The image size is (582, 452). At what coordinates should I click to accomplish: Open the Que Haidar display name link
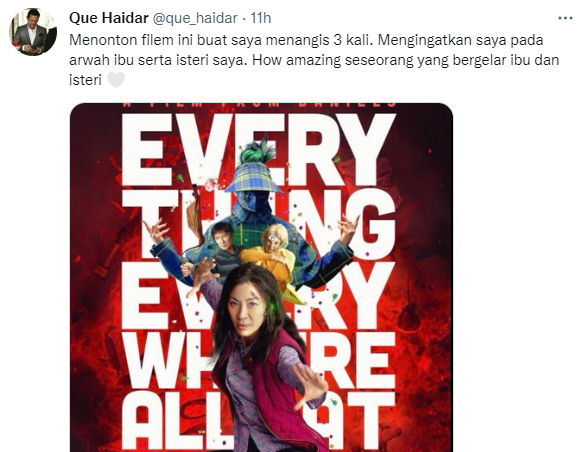[109, 17]
